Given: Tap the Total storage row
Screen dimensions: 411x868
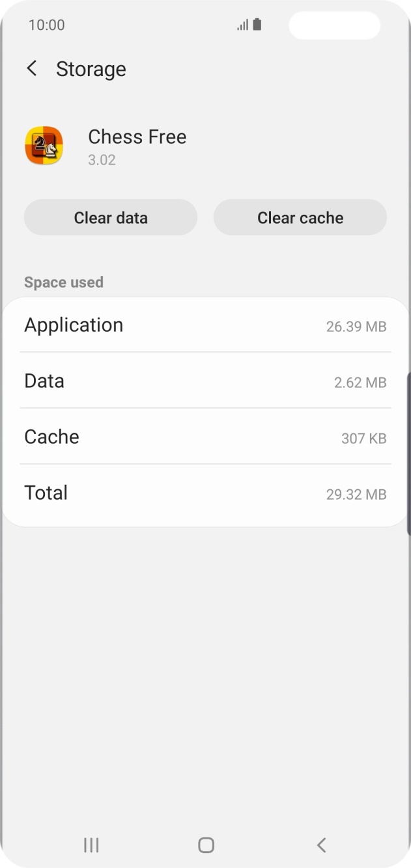Looking at the screenshot, I should [205, 493].
